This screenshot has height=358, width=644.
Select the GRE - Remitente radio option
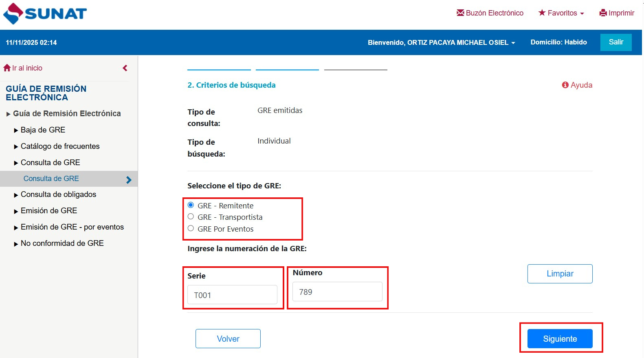pyautogui.click(x=191, y=205)
